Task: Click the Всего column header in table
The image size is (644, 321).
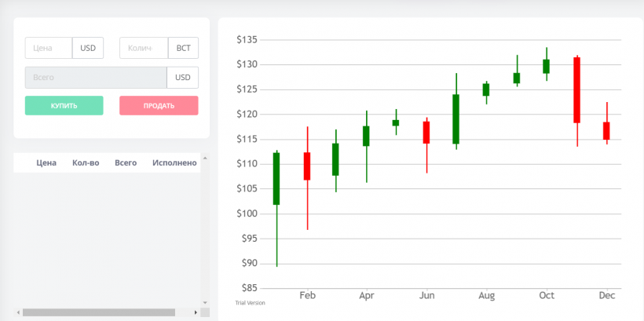Action: click(x=126, y=163)
